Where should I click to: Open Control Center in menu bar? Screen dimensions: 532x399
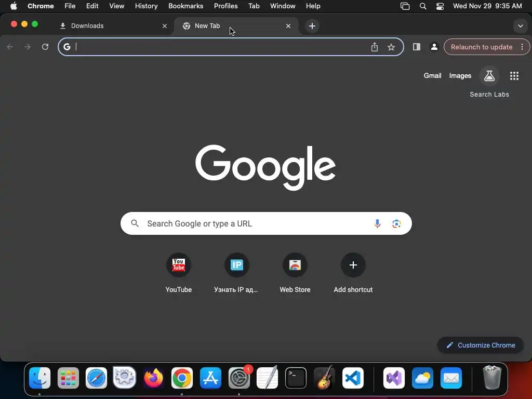click(440, 6)
